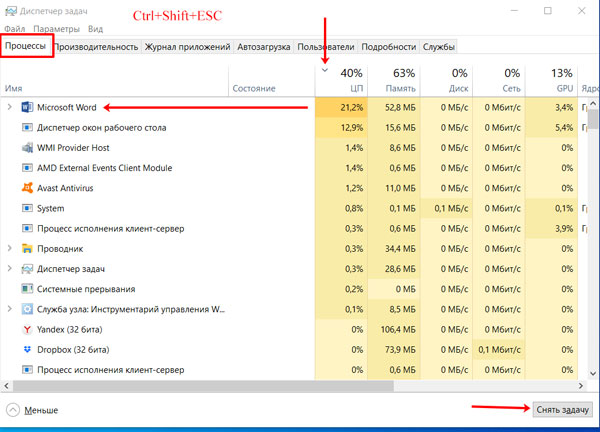Sort by the Сеть column header

pyautogui.click(x=499, y=80)
